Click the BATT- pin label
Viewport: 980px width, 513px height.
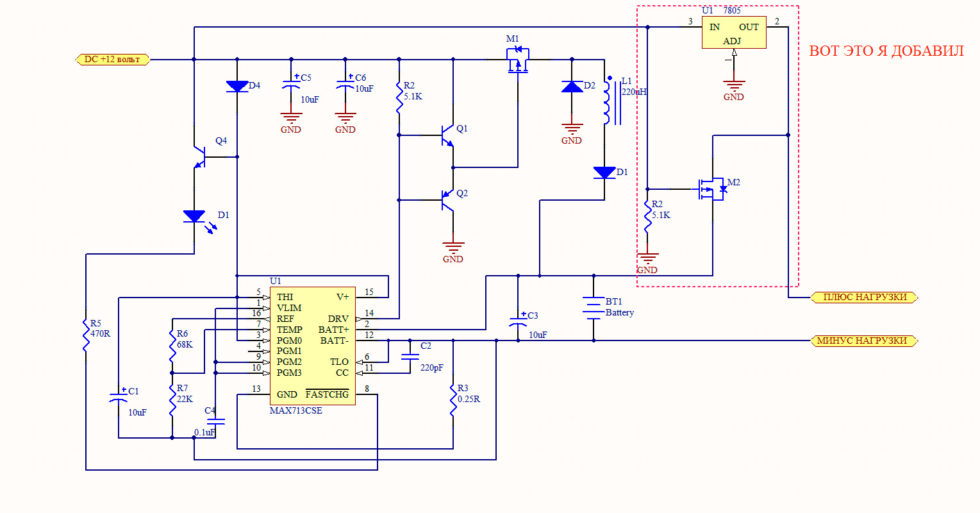click(x=335, y=341)
